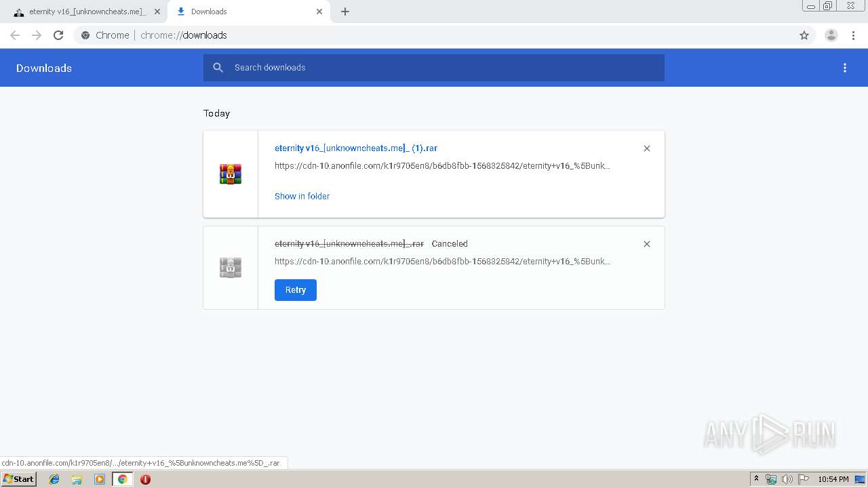Open a new browser tab

[x=345, y=12]
